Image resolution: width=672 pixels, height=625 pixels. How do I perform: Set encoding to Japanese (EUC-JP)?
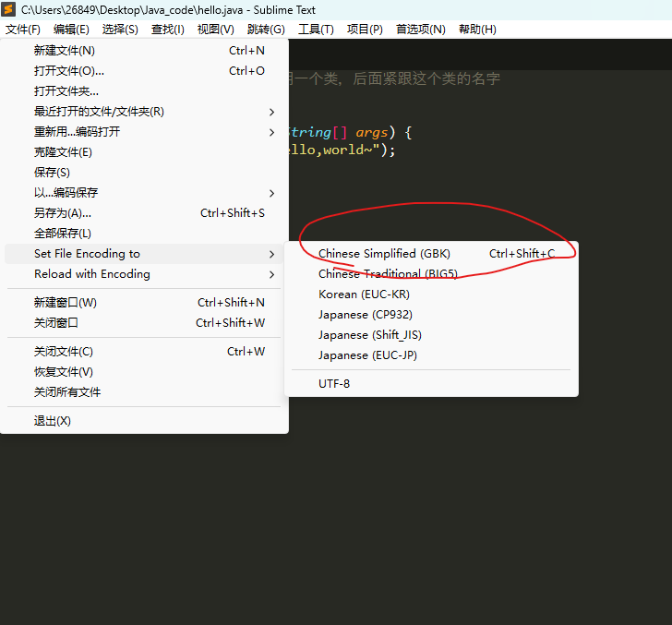pyautogui.click(x=431, y=355)
